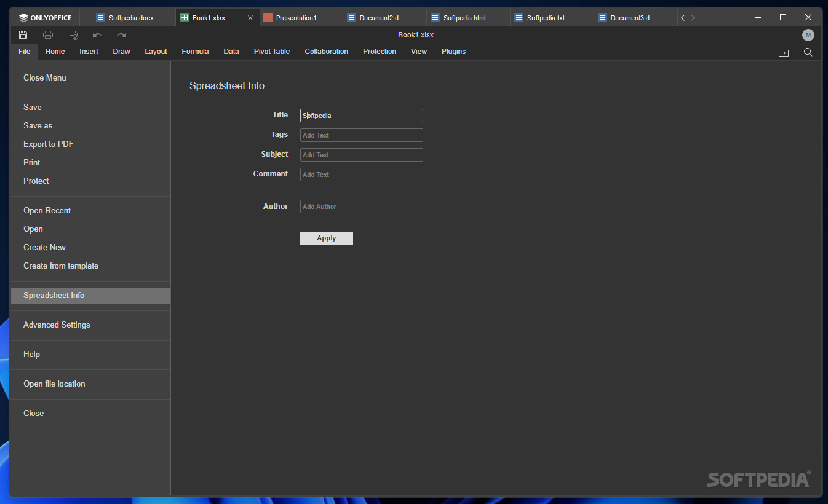Select Open file location entry
828x504 pixels.
point(90,384)
